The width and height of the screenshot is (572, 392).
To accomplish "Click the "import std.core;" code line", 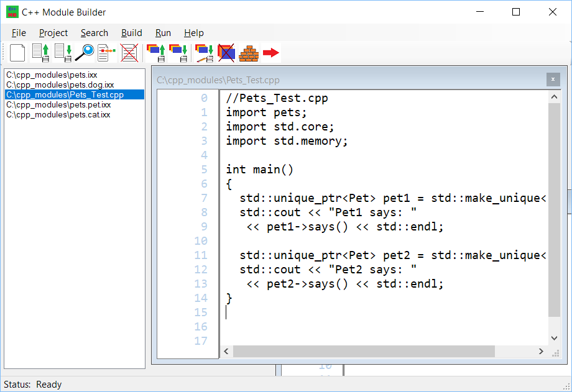I will (x=280, y=127).
